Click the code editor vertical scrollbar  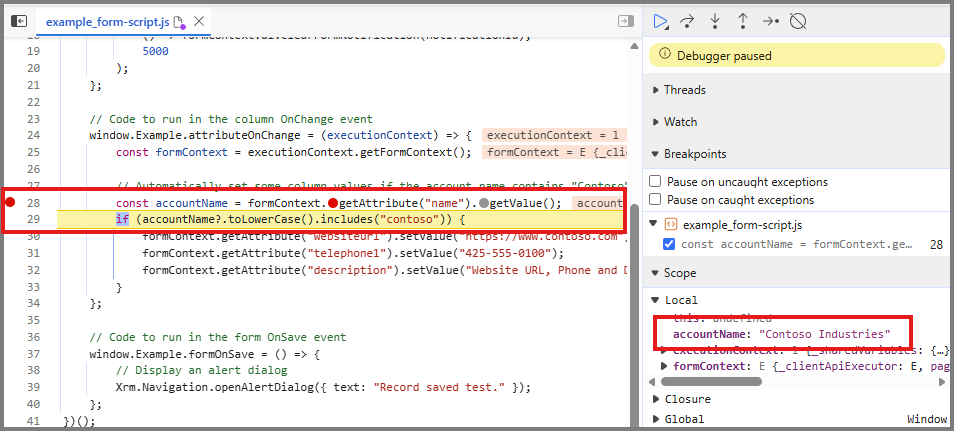tap(633, 314)
